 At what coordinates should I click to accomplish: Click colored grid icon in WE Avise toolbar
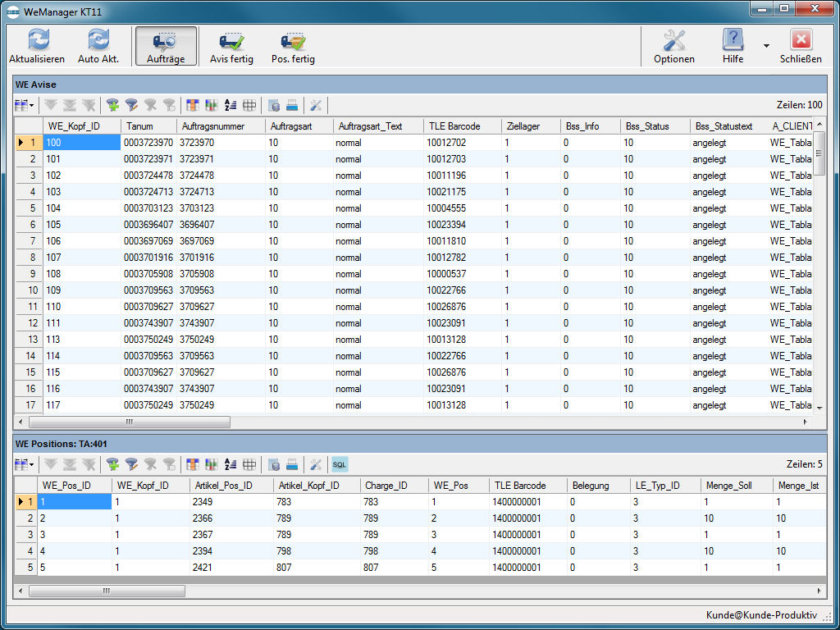tap(212, 106)
